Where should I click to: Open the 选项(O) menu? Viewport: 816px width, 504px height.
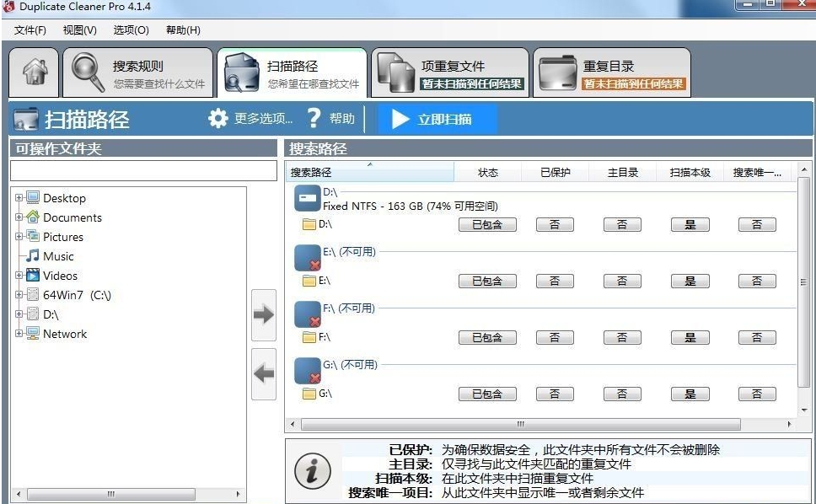(132, 30)
